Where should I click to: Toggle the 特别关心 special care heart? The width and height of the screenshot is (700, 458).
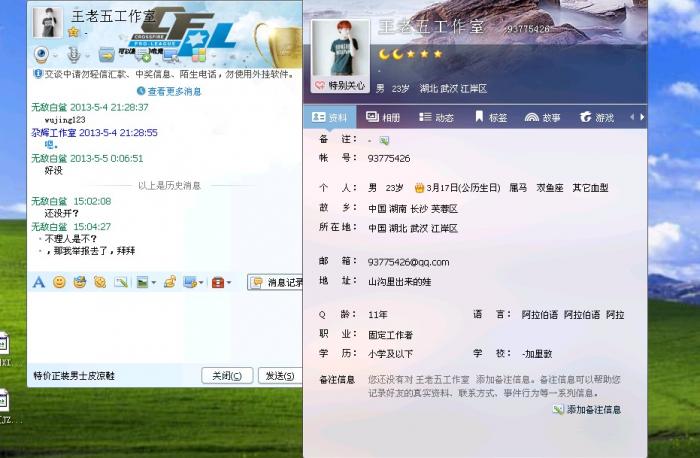point(340,85)
